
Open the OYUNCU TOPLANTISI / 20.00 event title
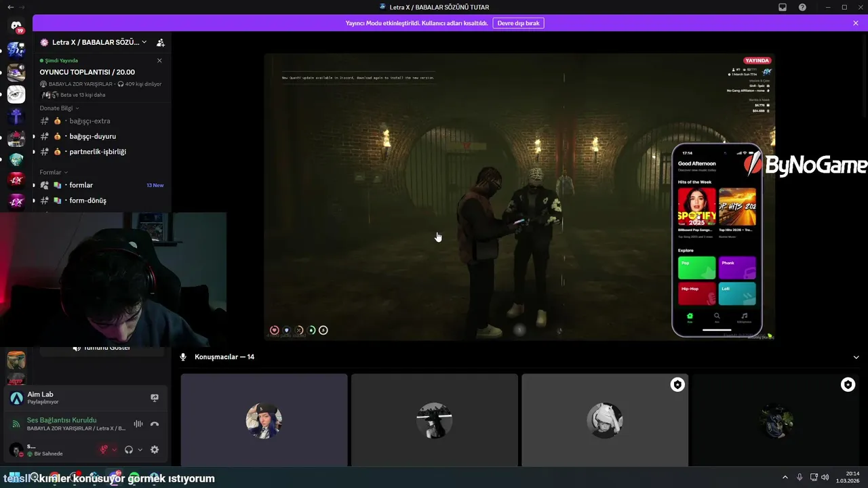tap(87, 72)
